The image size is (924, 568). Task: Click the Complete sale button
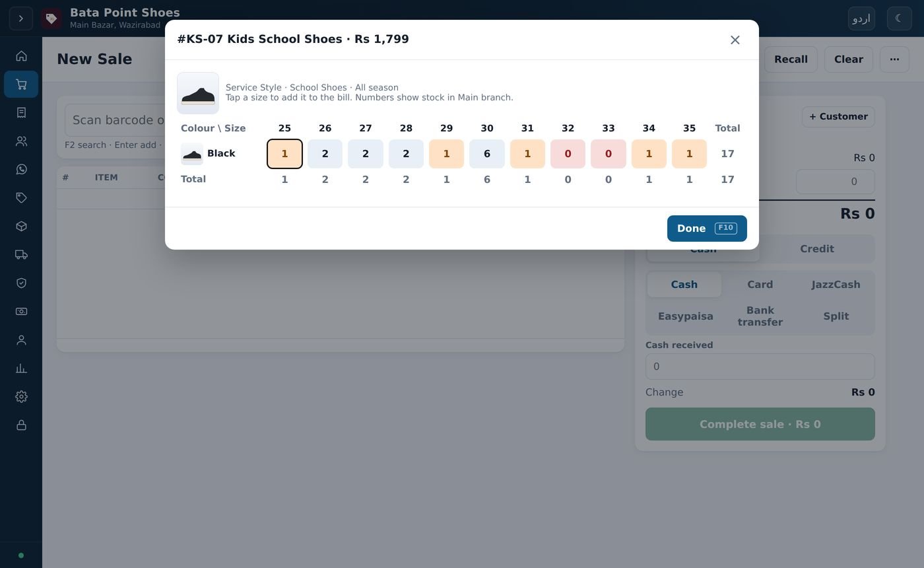[x=760, y=424]
